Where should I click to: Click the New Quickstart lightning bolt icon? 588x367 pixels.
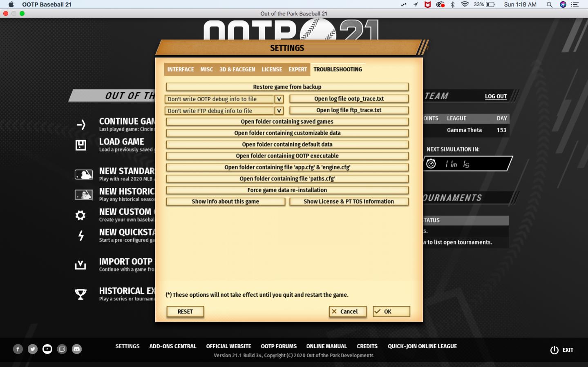(81, 236)
